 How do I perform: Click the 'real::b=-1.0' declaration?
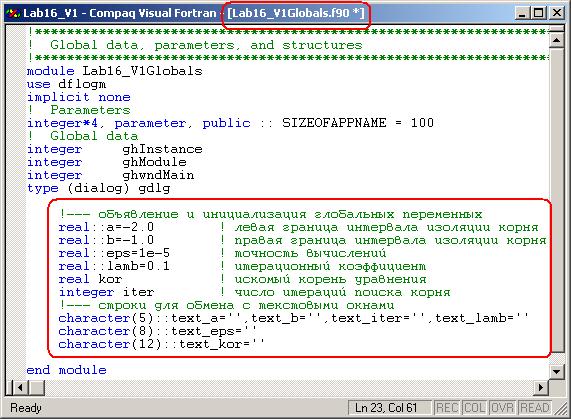pyautogui.click(x=106, y=240)
